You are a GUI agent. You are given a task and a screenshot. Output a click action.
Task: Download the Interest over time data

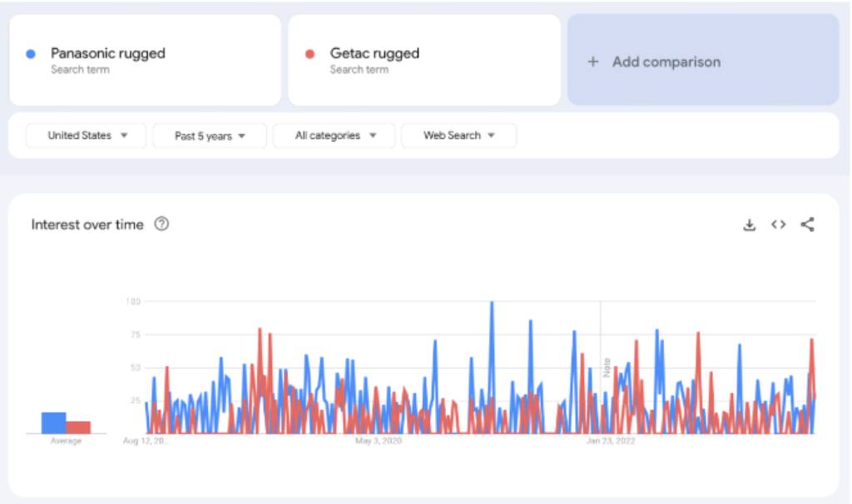(x=750, y=225)
